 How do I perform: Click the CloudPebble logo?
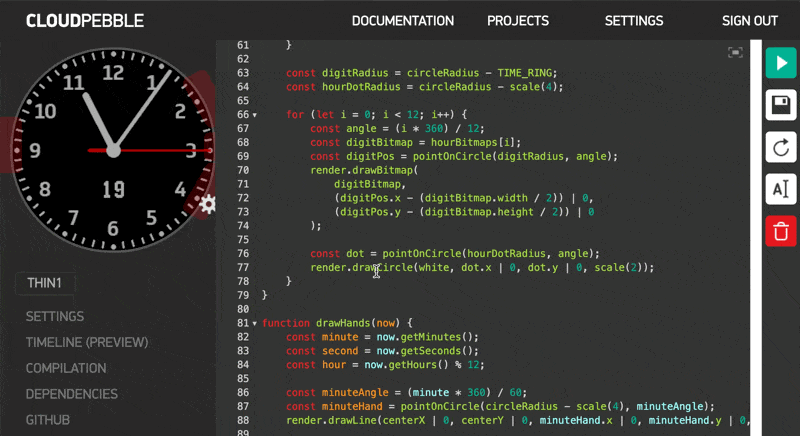pyautogui.click(x=84, y=20)
